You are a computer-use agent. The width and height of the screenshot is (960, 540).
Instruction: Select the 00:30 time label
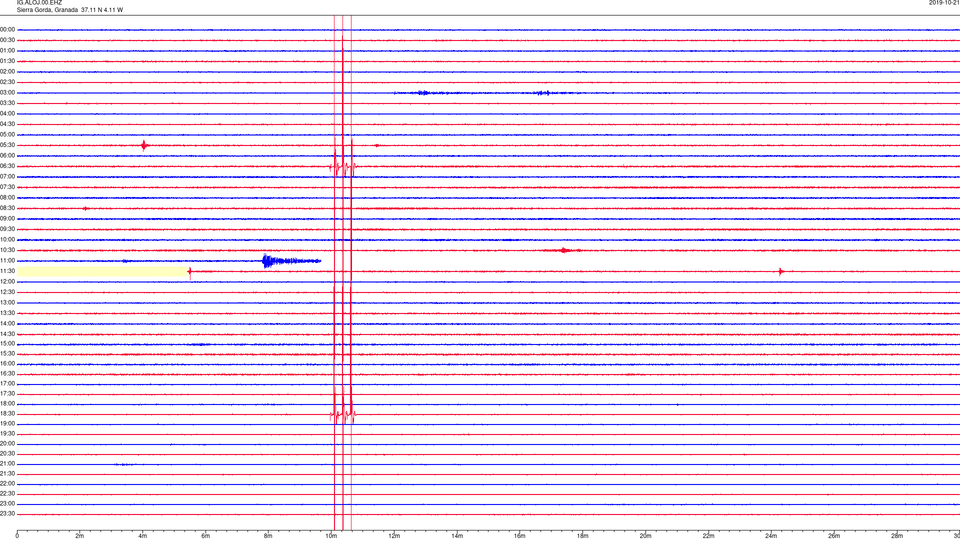tap(7, 40)
